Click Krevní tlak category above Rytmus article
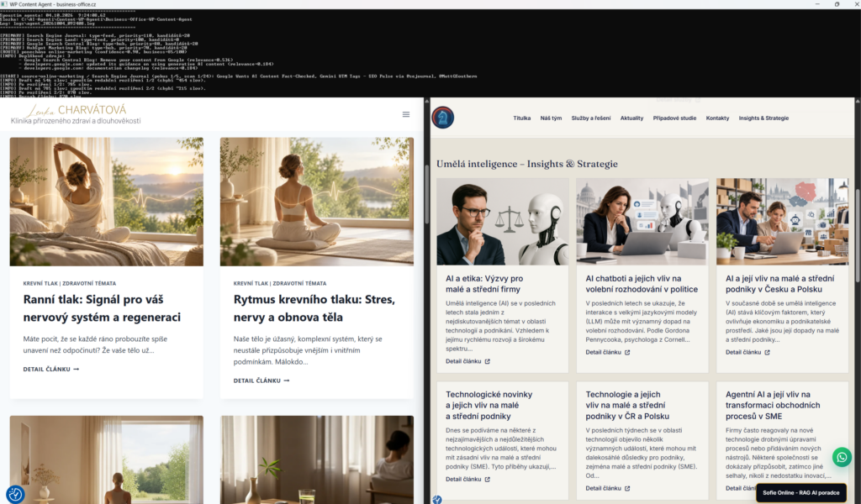861x504 pixels. pos(250,284)
